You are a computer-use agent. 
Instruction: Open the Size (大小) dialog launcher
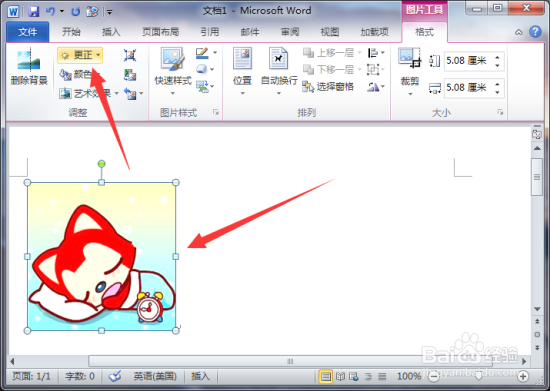500,112
